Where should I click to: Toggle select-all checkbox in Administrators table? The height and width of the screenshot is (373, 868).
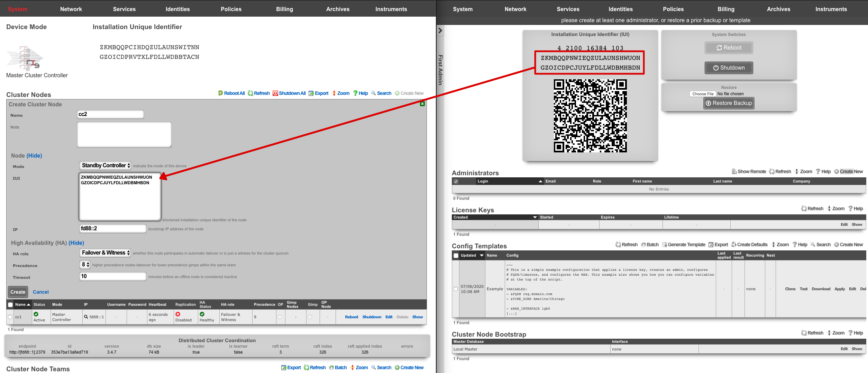(456, 181)
